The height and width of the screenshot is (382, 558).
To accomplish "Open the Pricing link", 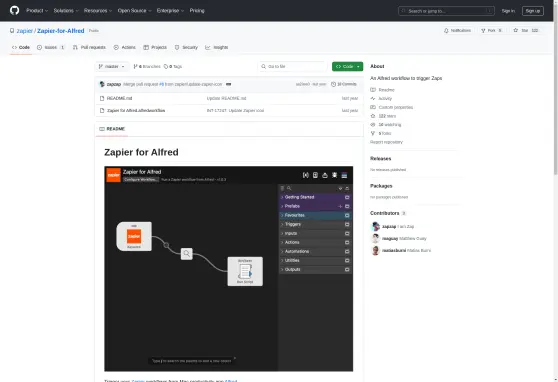I will click(x=197, y=11).
